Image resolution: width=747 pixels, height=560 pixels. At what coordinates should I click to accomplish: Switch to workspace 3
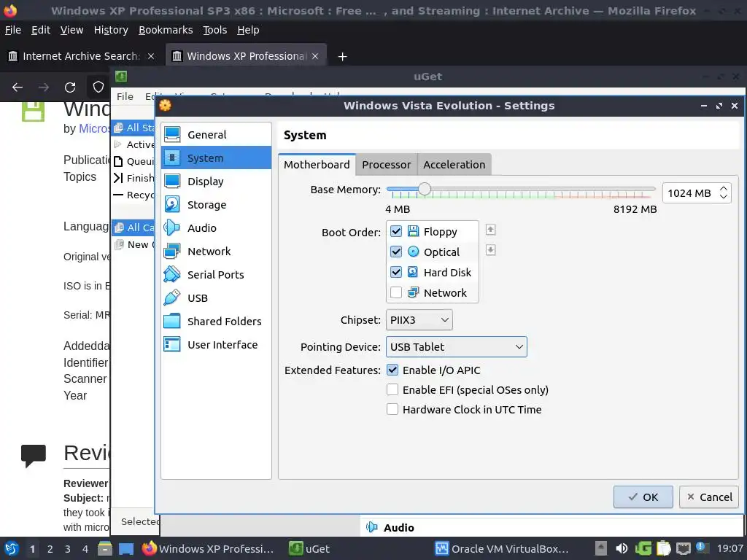(68, 549)
